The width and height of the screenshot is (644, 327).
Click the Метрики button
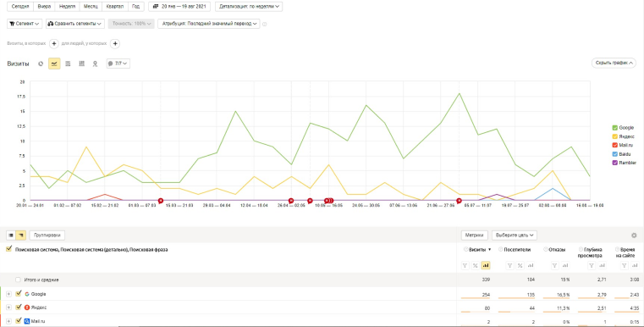475,236
